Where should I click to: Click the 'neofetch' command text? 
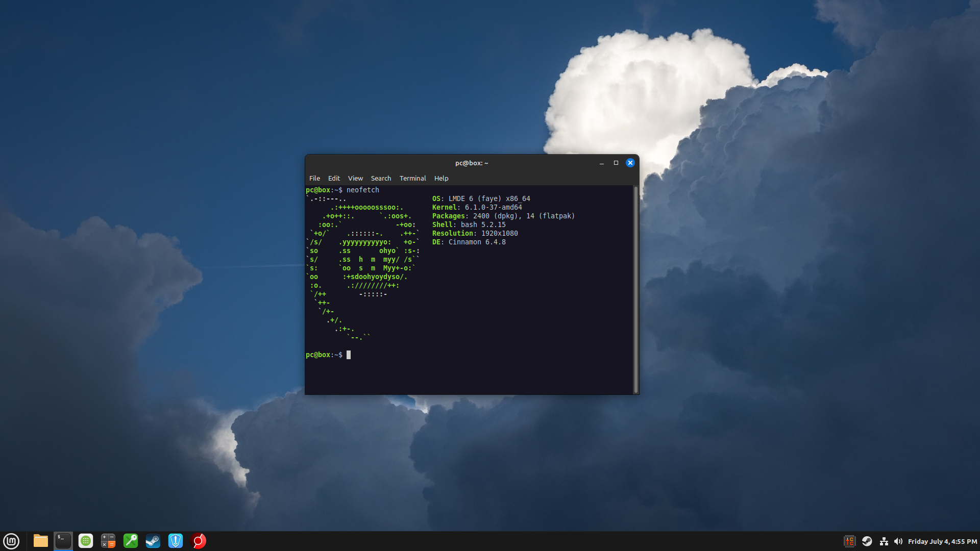click(363, 190)
